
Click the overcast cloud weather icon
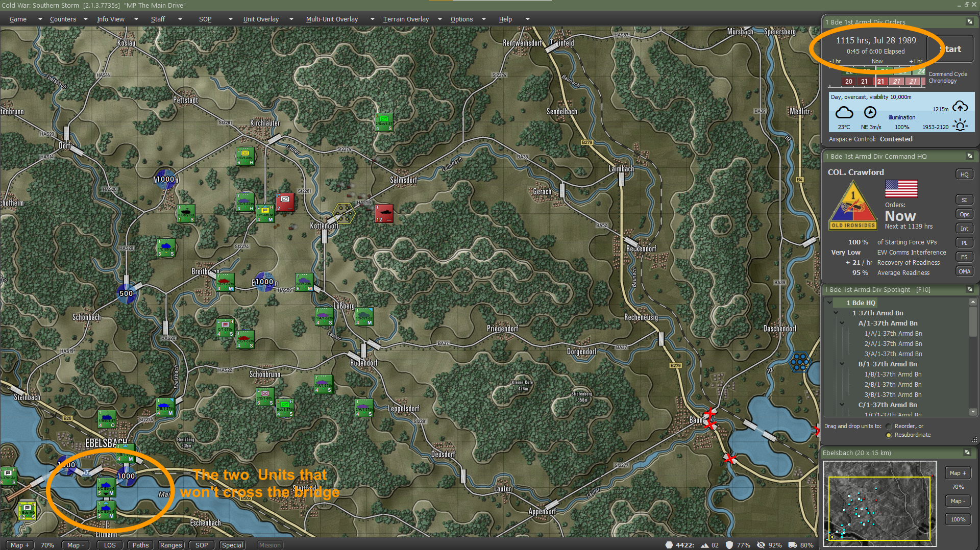pyautogui.click(x=844, y=112)
